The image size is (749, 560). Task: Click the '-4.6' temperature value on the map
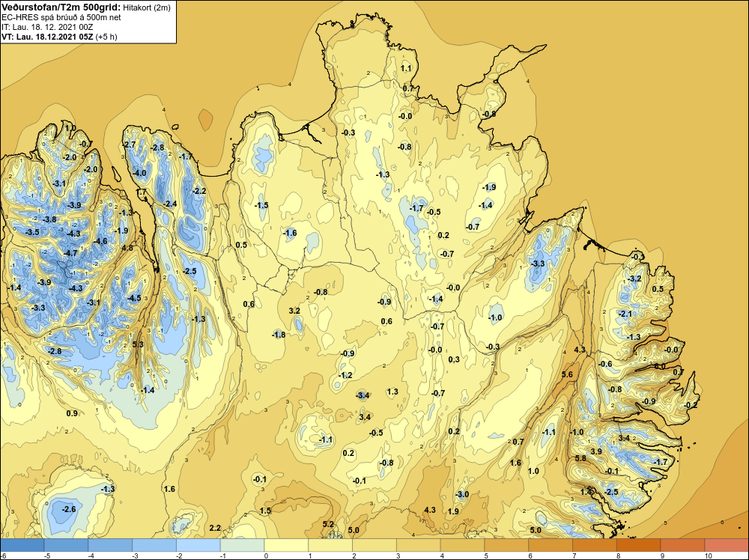pos(100,241)
